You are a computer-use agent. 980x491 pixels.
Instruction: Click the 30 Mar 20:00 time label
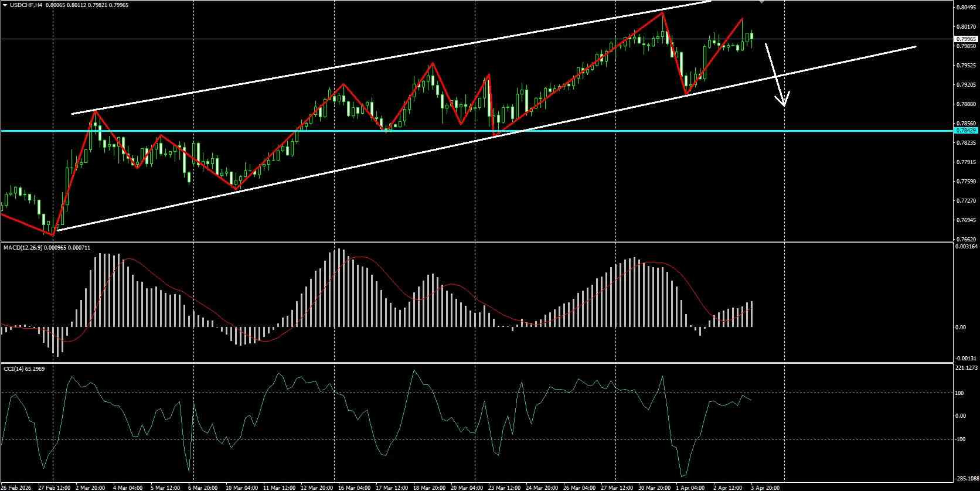click(x=654, y=487)
